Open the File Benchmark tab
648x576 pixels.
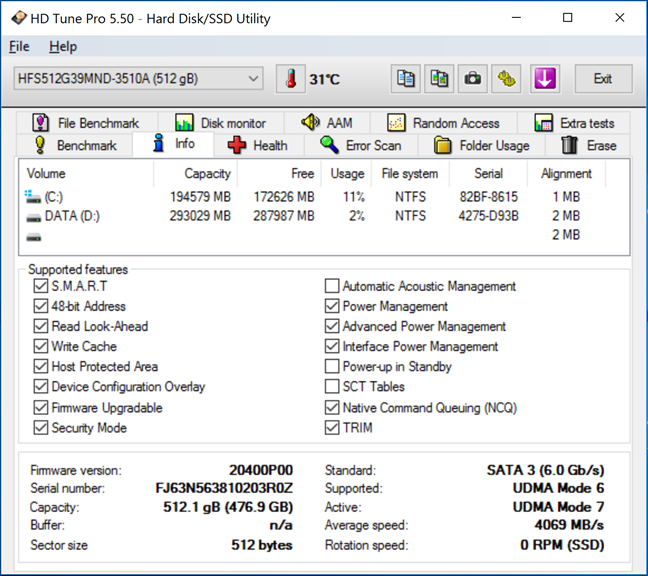coord(86,123)
